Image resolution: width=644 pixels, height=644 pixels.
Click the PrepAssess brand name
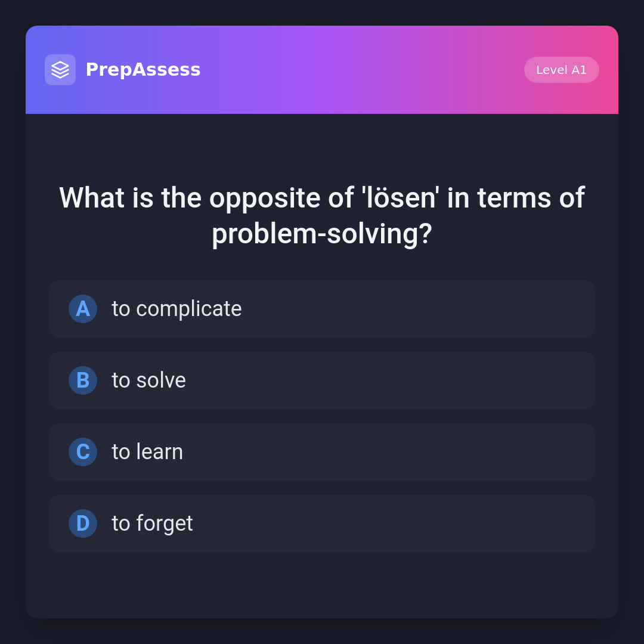point(143,70)
